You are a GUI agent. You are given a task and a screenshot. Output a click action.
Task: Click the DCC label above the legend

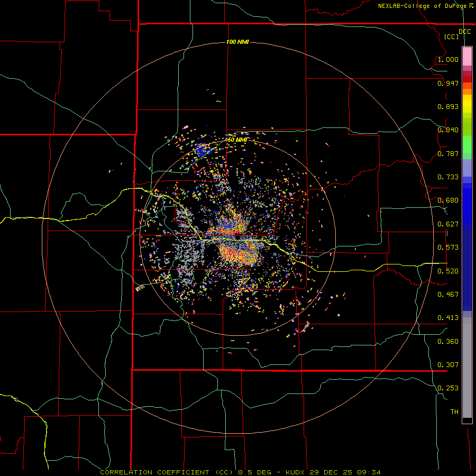click(465, 31)
